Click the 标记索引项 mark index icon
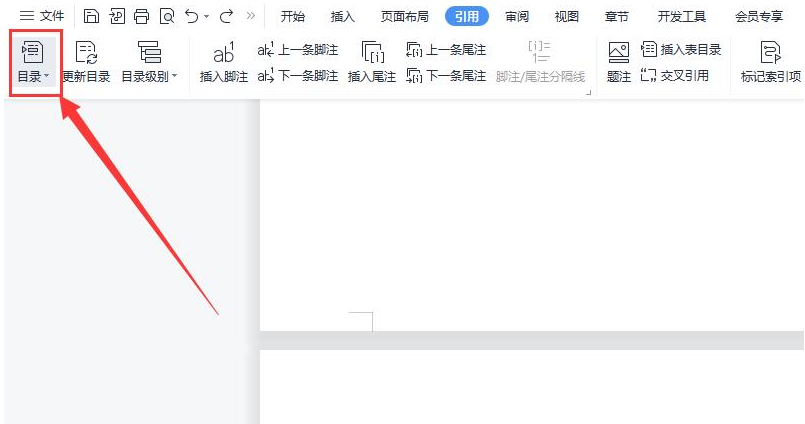Image resolution: width=805 pixels, height=424 pixels. pos(770,63)
